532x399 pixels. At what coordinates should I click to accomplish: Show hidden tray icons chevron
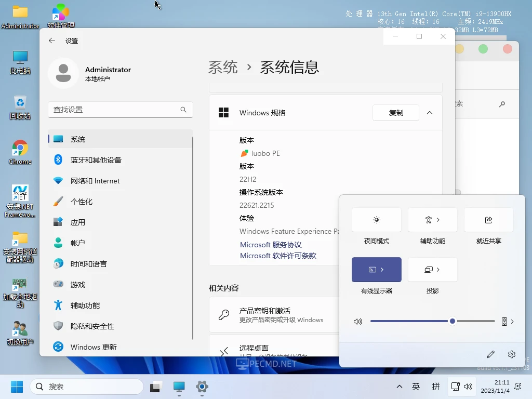click(x=400, y=387)
